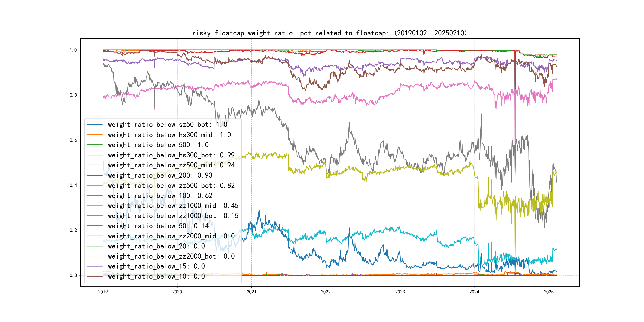Click legend entry weight_ratio_below_500
This screenshot has width=644, height=322.
coord(158,145)
